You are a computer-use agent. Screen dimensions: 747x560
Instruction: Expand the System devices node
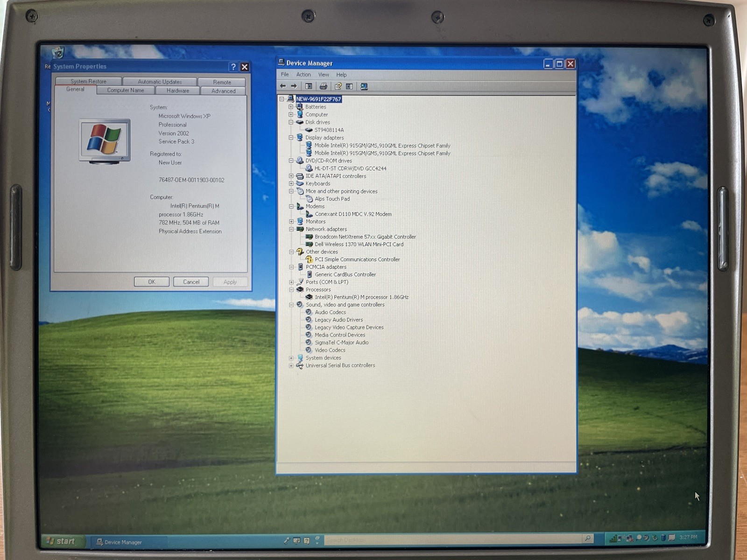(291, 358)
